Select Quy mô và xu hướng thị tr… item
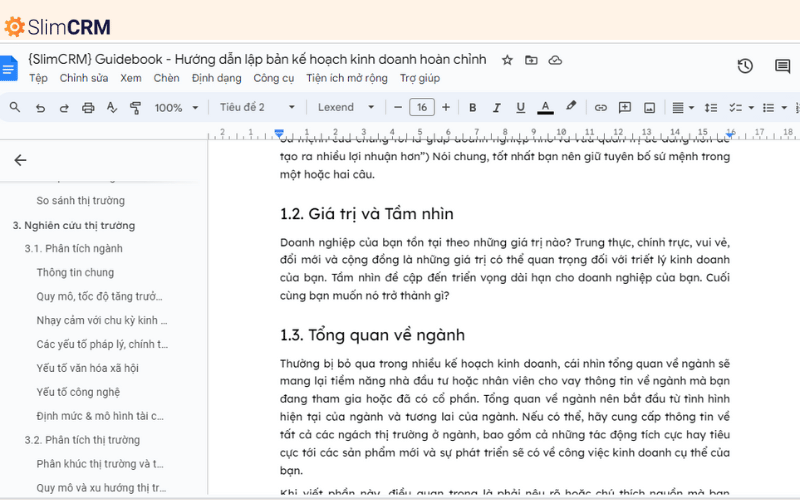The width and height of the screenshot is (800, 500). [101, 488]
